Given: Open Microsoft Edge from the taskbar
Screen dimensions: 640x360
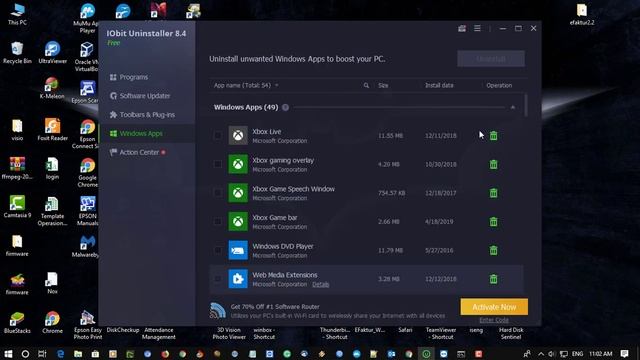Looking at the screenshot, I should 60,353.
